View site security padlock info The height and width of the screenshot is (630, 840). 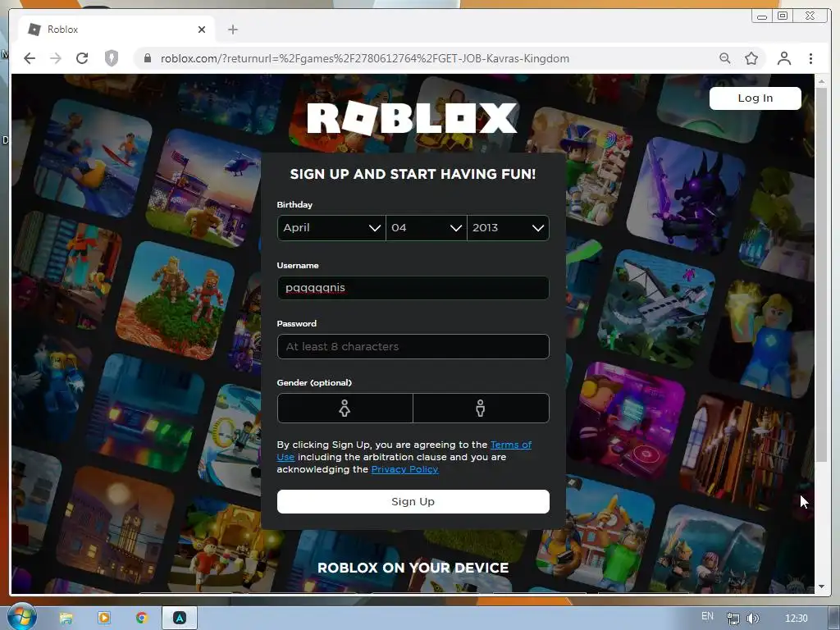[148, 58]
